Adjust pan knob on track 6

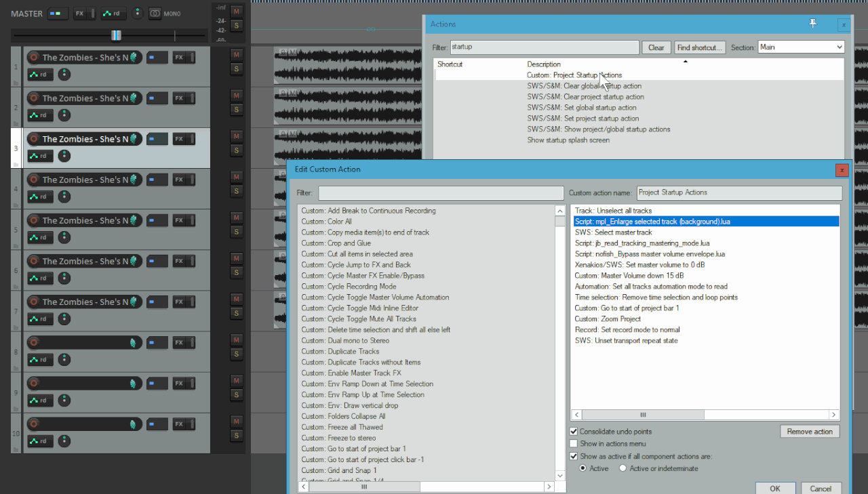click(x=64, y=278)
